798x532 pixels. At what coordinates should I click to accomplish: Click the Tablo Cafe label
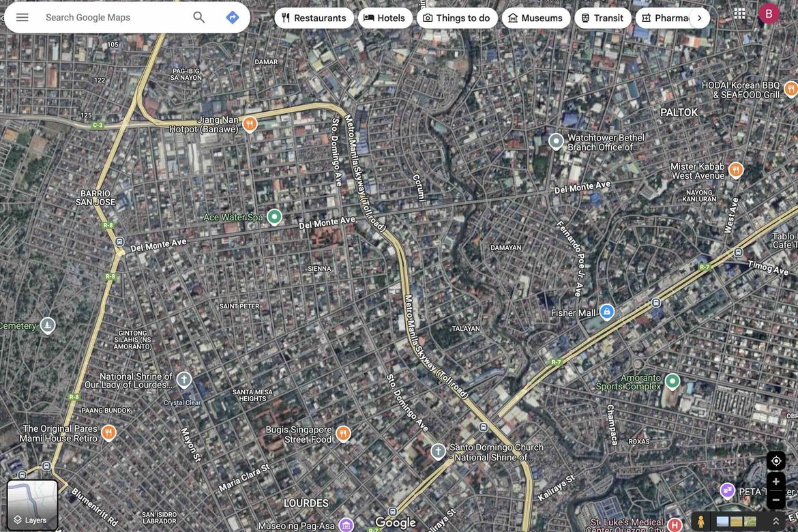[x=784, y=240]
